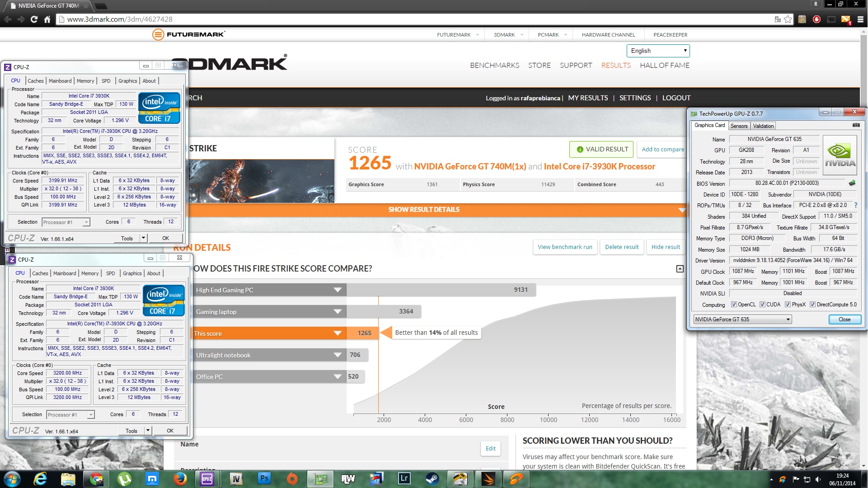Bookmark this page with the star icon
The height and width of the screenshot is (488, 868).
click(788, 19)
